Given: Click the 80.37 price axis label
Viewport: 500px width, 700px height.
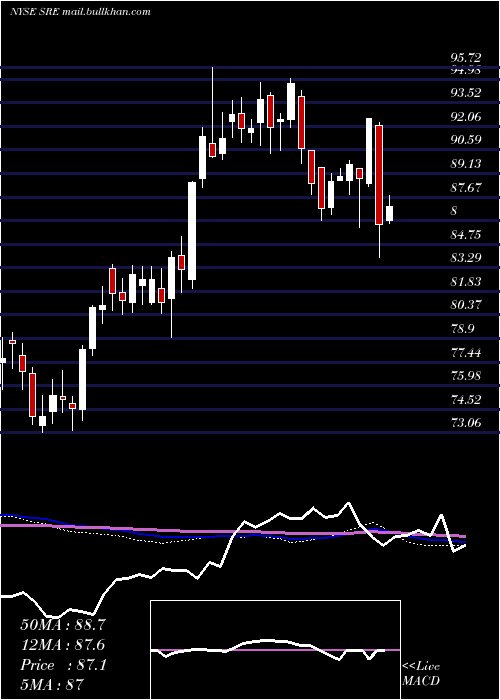Looking at the screenshot, I should (x=467, y=305).
